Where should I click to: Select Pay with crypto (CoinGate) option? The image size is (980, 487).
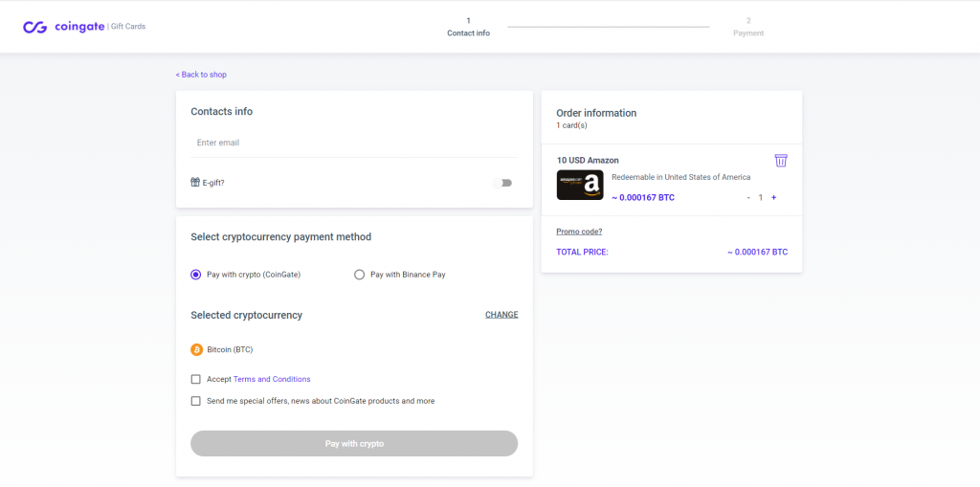(x=195, y=275)
